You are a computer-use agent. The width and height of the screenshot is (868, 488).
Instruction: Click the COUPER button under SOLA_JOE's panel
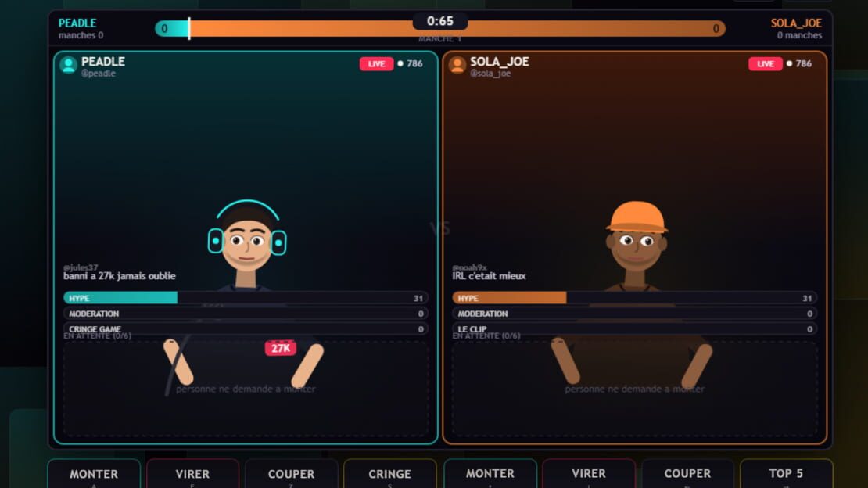[x=687, y=474]
